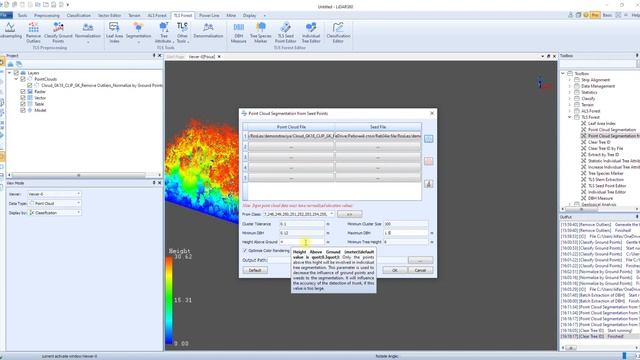Launch Individual Tree Editor in ribbon

coord(311,33)
